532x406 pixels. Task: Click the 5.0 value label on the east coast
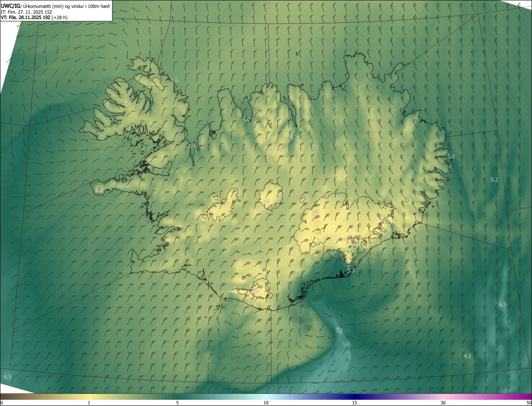(x=451, y=156)
